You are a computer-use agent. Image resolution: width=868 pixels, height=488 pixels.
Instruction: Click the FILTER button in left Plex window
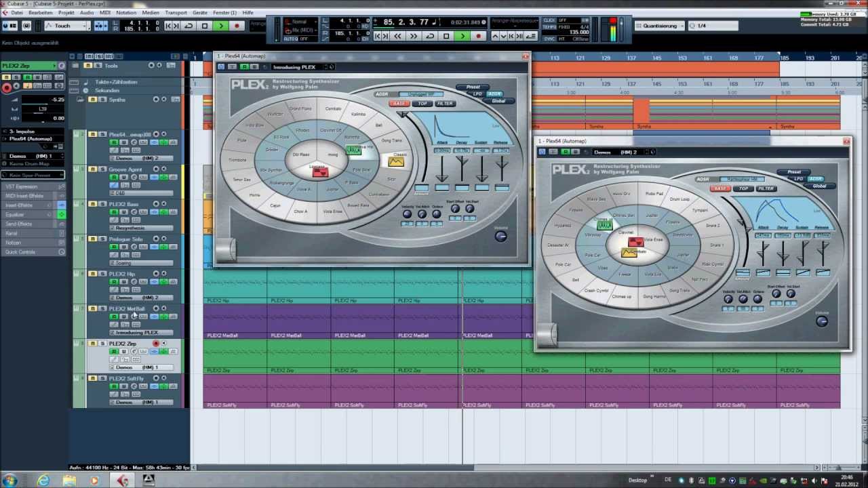tap(445, 104)
